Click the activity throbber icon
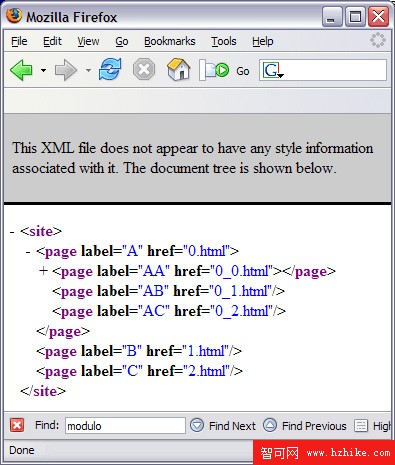This screenshot has height=465, width=395. [x=378, y=40]
